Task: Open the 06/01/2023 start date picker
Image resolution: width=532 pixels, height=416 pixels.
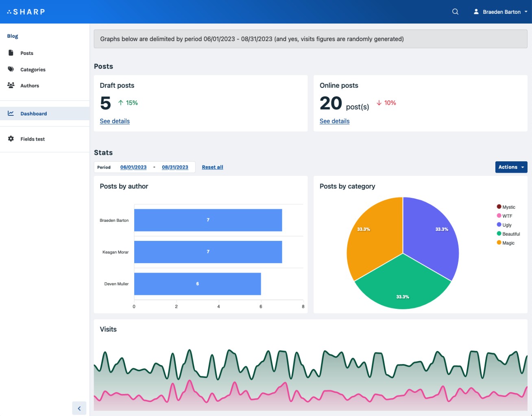Action: tap(133, 167)
